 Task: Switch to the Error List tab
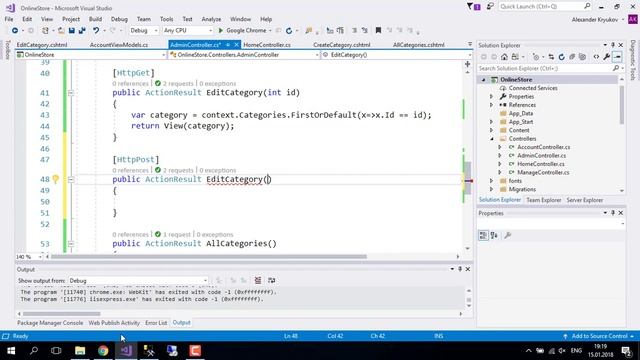(156, 322)
